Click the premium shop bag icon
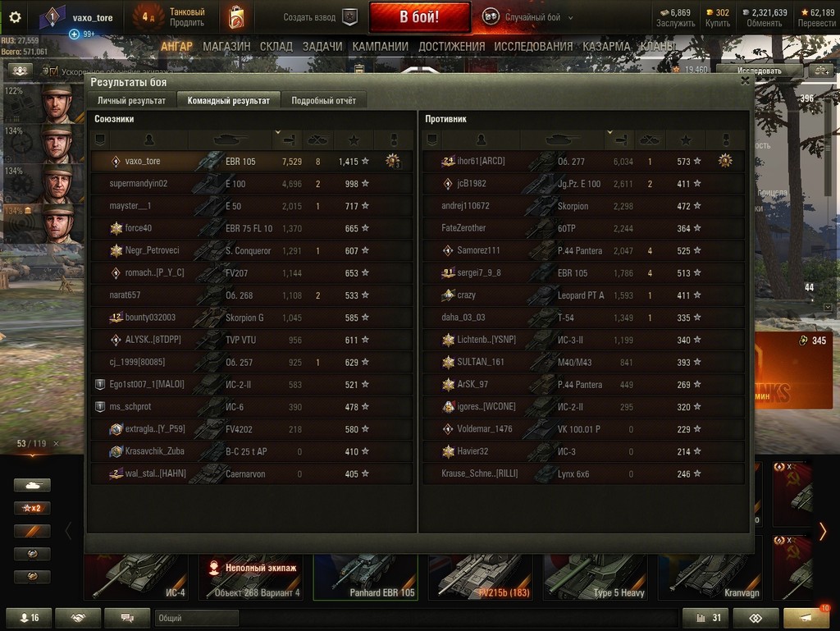 pyautogui.click(x=236, y=17)
